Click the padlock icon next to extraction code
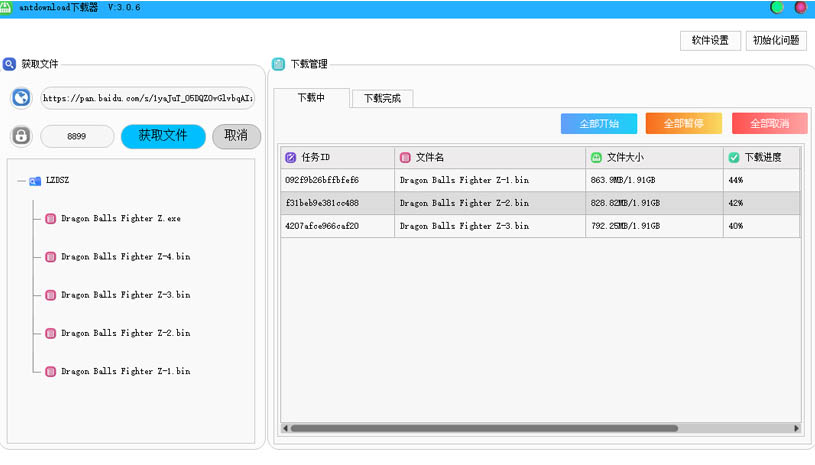This screenshot has width=815, height=465. click(21, 136)
